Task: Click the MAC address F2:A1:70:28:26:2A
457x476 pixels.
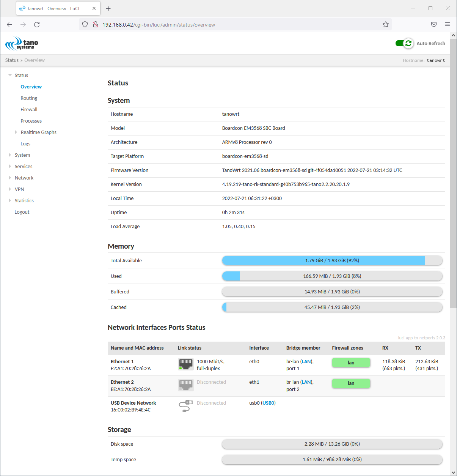Action: point(131,369)
